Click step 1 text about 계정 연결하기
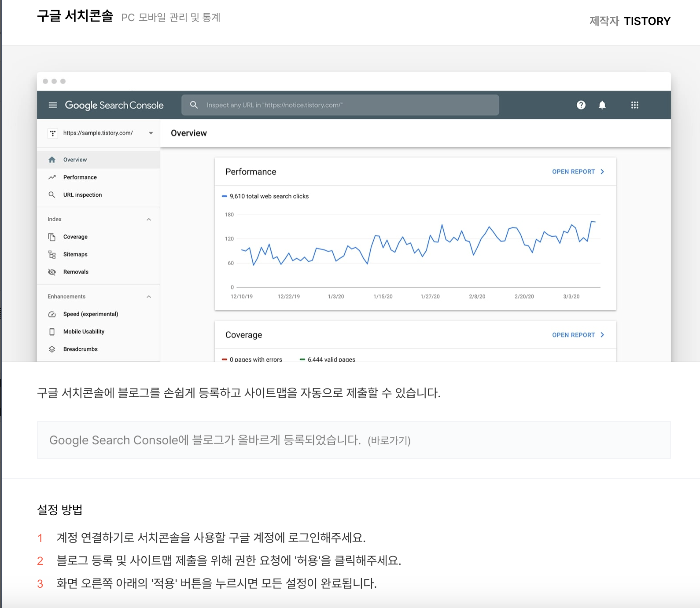The height and width of the screenshot is (608, 700). pyautogui.click(x=211, y=538)
